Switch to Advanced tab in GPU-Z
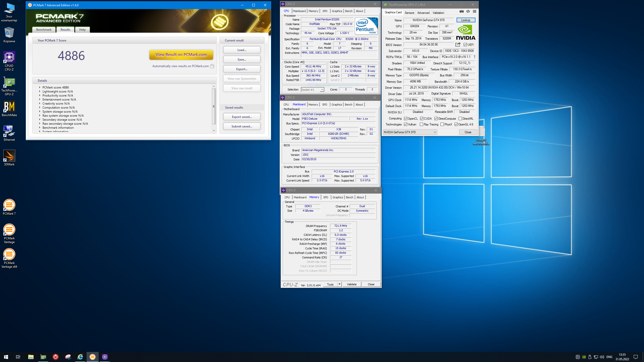 coord(423,13)
